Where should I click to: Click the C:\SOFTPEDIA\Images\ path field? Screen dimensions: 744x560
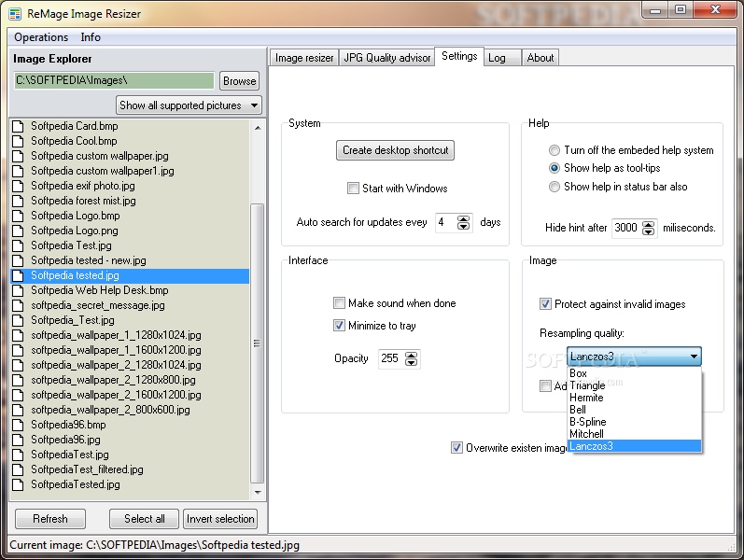[x=114, y=80]
